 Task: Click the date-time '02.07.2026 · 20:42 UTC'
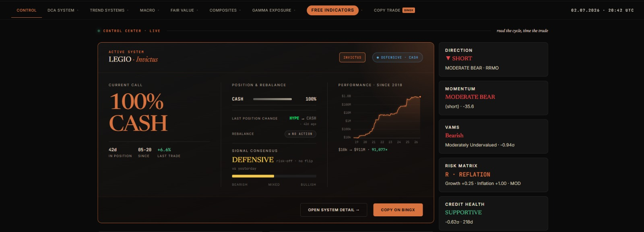pyautogui.click(x=603, y=10)
